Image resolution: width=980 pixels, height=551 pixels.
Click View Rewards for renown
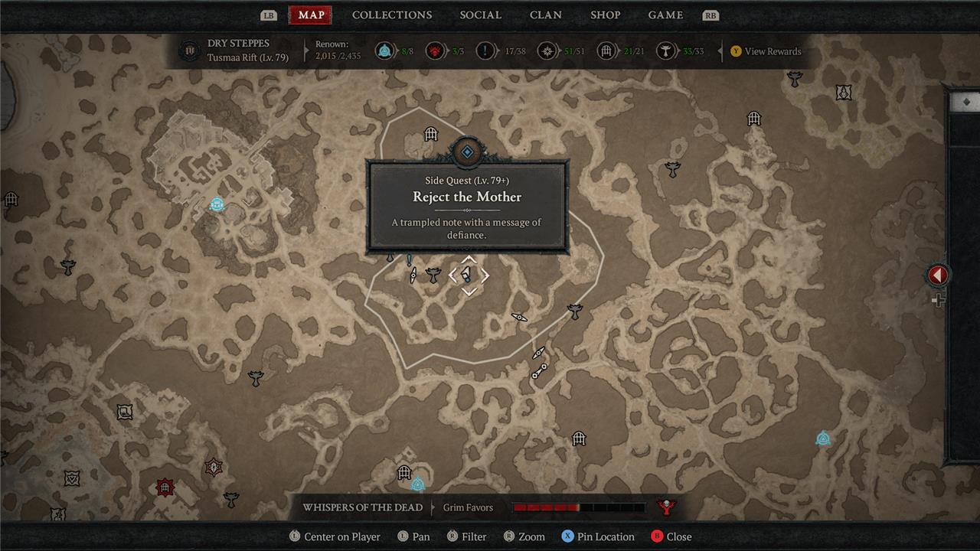[x=766, y=51]
